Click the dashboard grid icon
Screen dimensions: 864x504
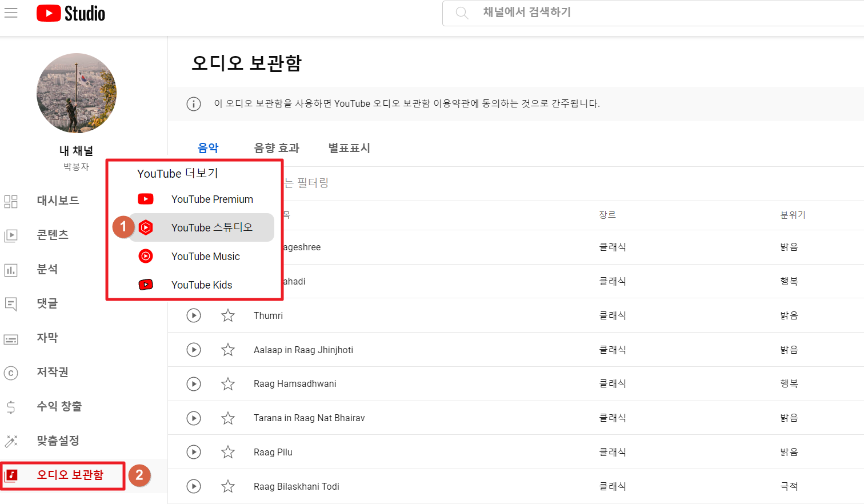11,201
